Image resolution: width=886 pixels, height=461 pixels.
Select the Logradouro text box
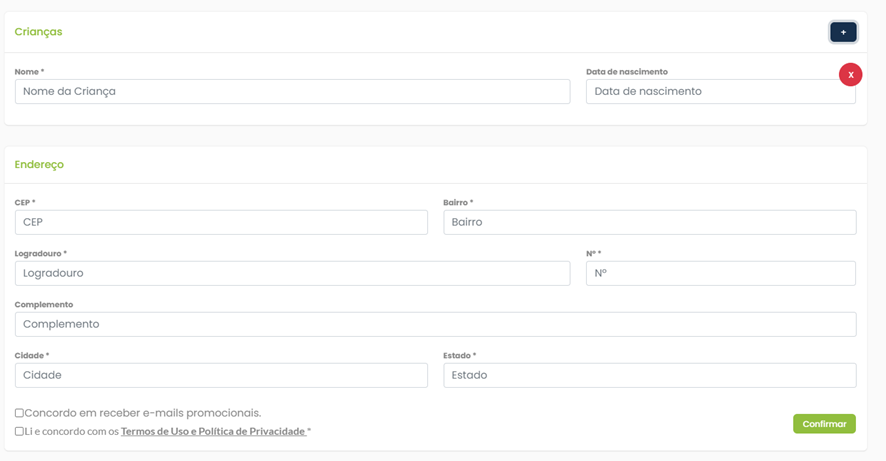(292, 273)
